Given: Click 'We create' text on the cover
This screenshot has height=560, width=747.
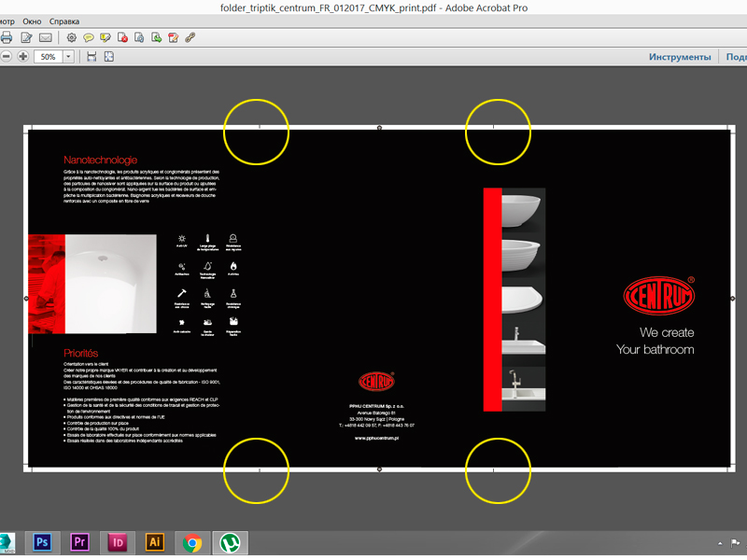Looking at the screenshot, I should 667,332.
